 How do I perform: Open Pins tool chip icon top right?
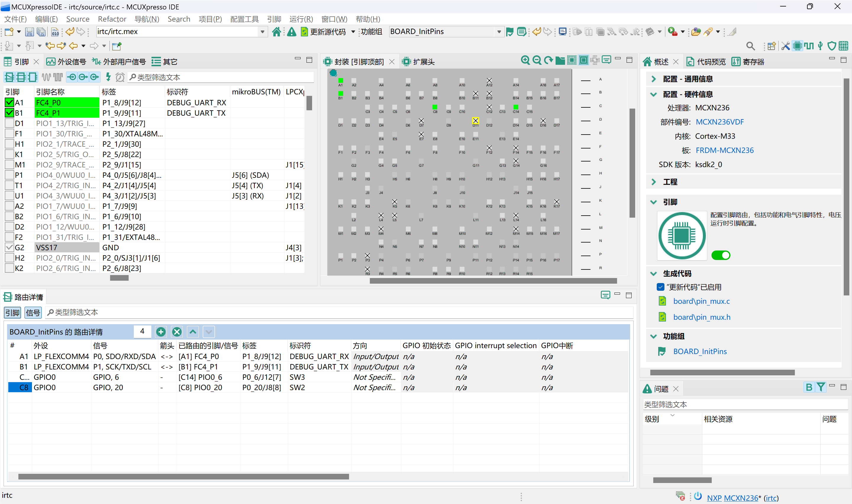pos(797,46)
